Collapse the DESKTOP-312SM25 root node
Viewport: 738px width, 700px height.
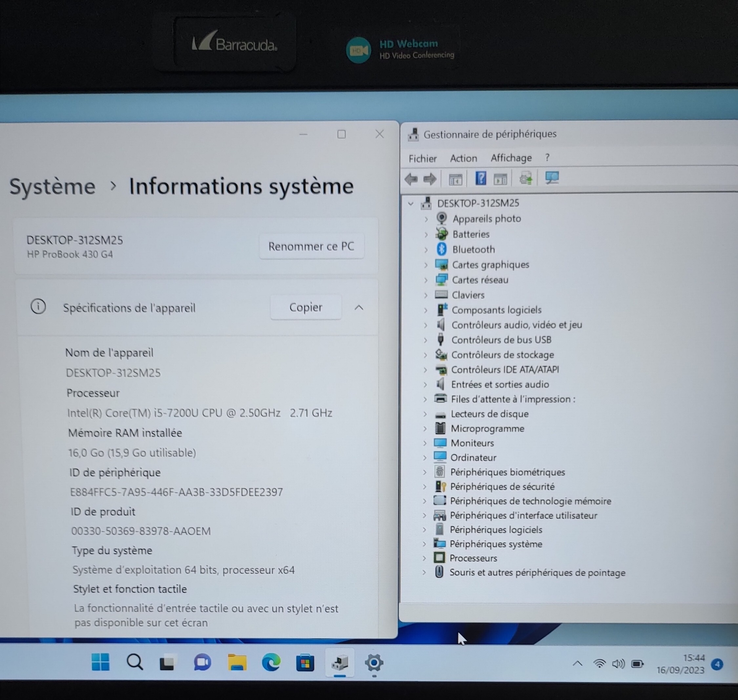tap(411, 204)
